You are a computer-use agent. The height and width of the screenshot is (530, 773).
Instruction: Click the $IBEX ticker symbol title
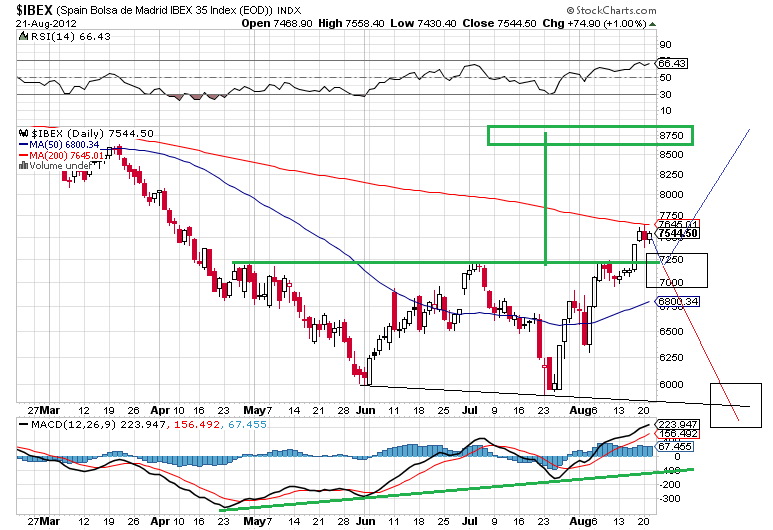coord(35,10)
